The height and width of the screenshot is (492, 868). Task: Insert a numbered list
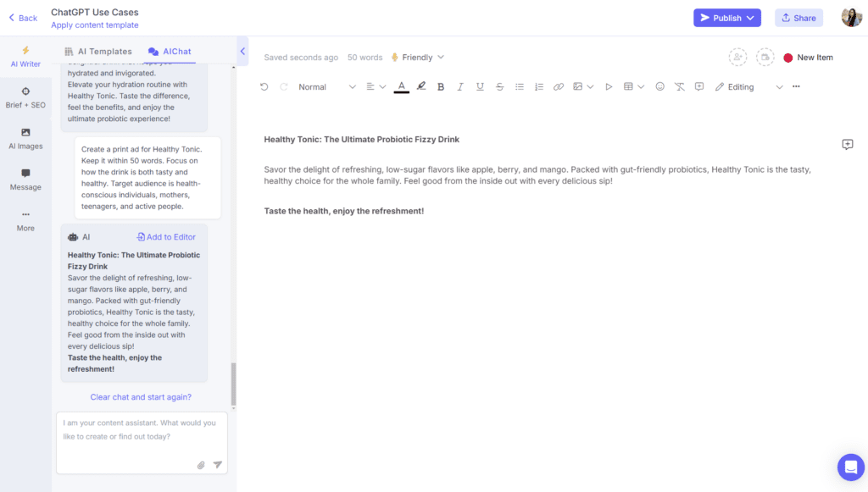(x=538, y=86)
